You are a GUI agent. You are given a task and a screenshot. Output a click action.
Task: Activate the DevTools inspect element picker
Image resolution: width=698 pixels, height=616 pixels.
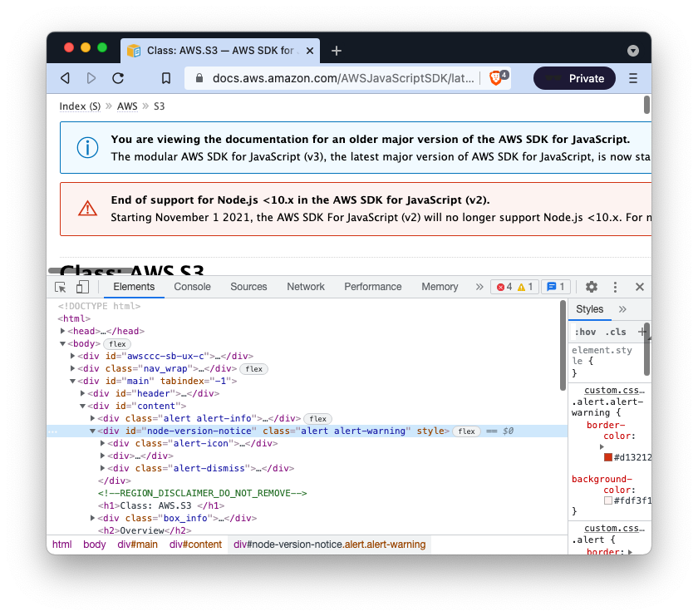(61, 288)
